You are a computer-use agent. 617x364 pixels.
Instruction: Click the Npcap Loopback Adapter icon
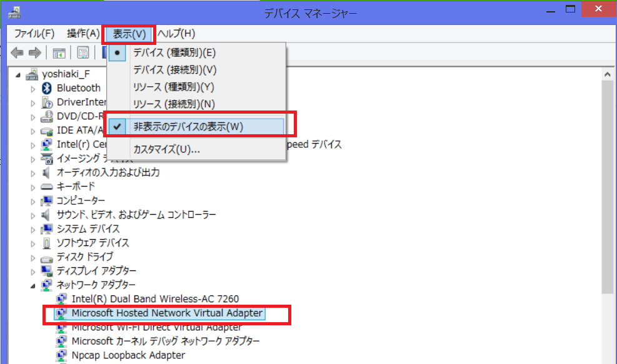(x=61, y=355)
